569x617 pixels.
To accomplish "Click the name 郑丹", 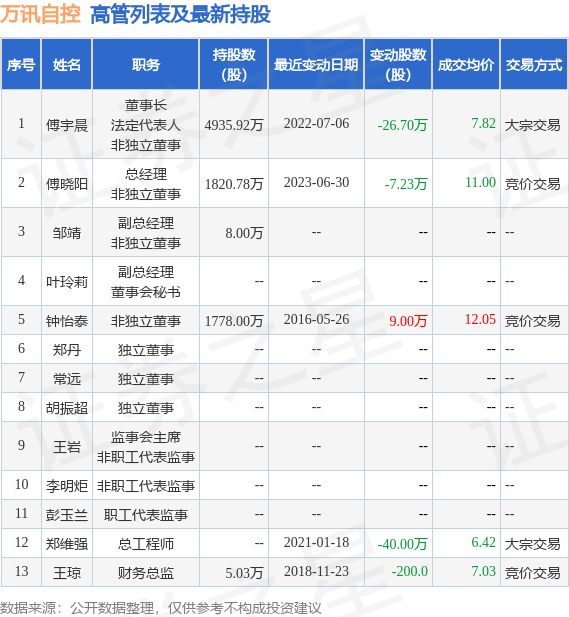I will [67, 350].
